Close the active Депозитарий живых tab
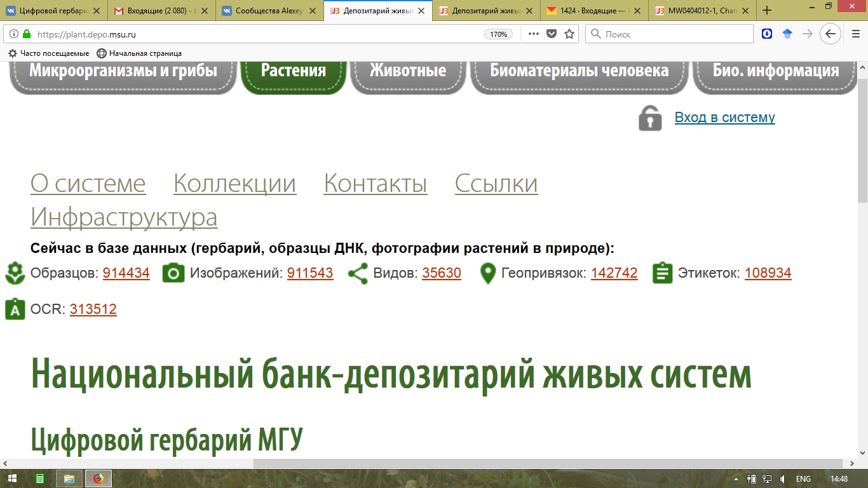Image resolution: width=868 pixels, height=488 pixels. (x=421, y=11)
